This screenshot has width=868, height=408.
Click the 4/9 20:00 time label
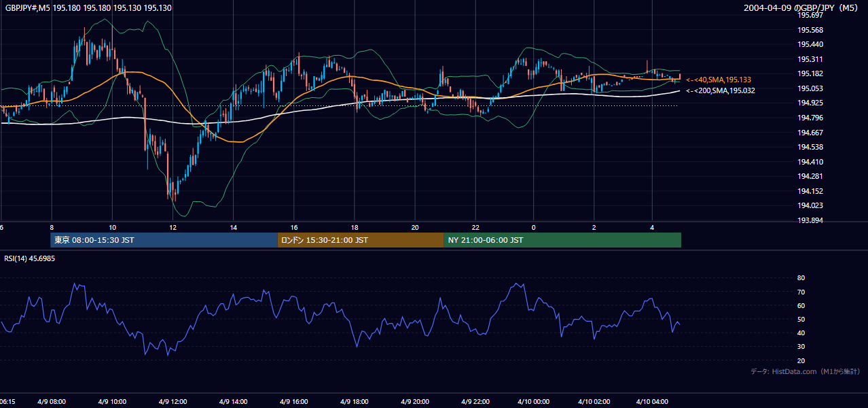point(414,401)
